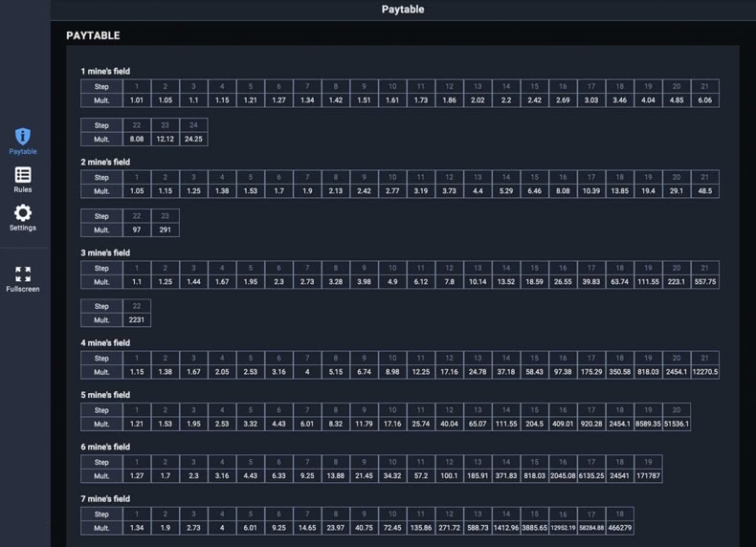Click multiplier 24.25 in 1 mine's field

click(x=193, y=139)
